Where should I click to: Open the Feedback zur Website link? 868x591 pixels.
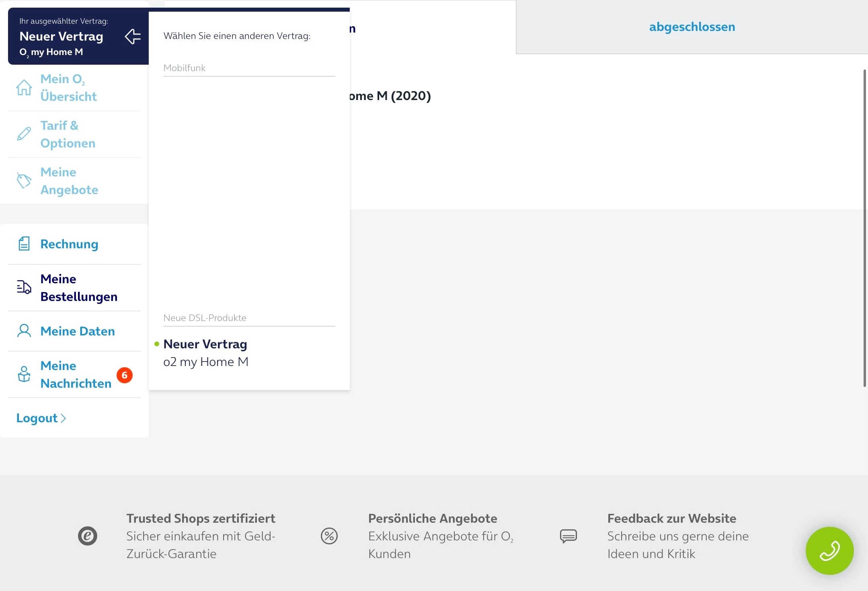(x=671, y=518)
